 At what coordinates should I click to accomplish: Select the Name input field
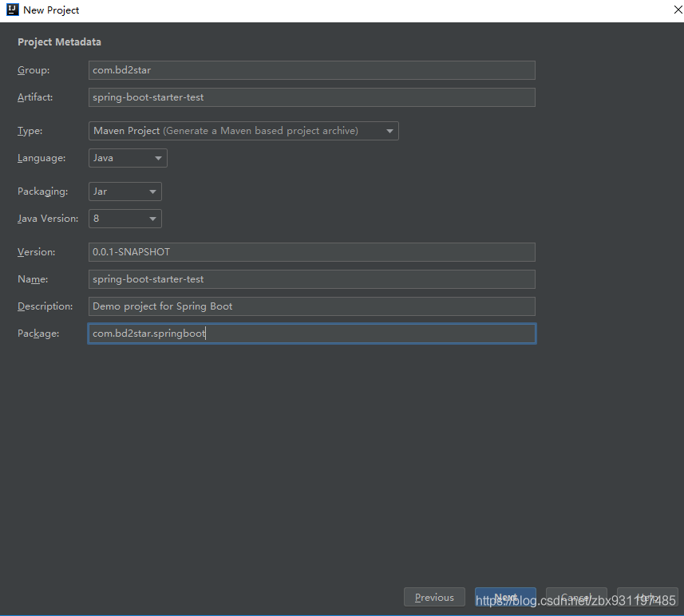coord(312,279)
